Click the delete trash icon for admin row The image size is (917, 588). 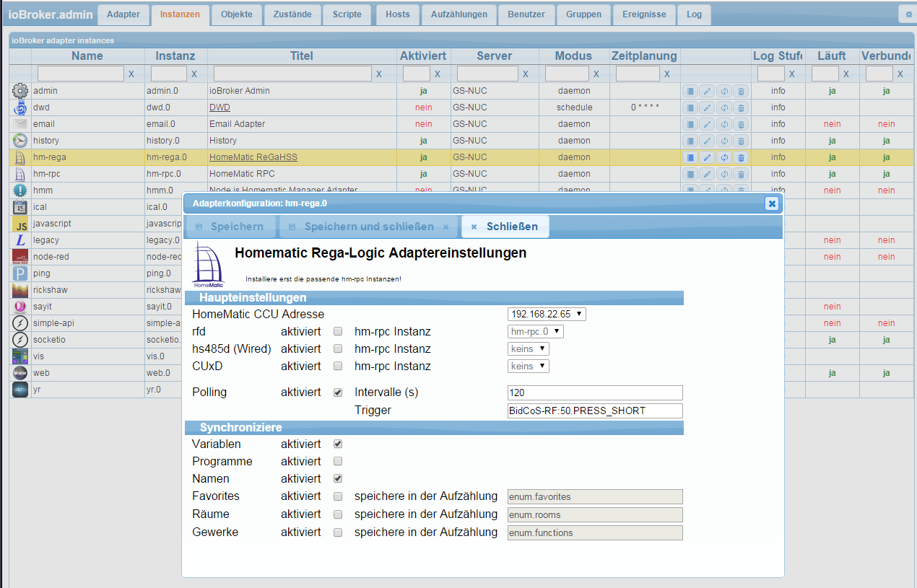tap(741, 91)
